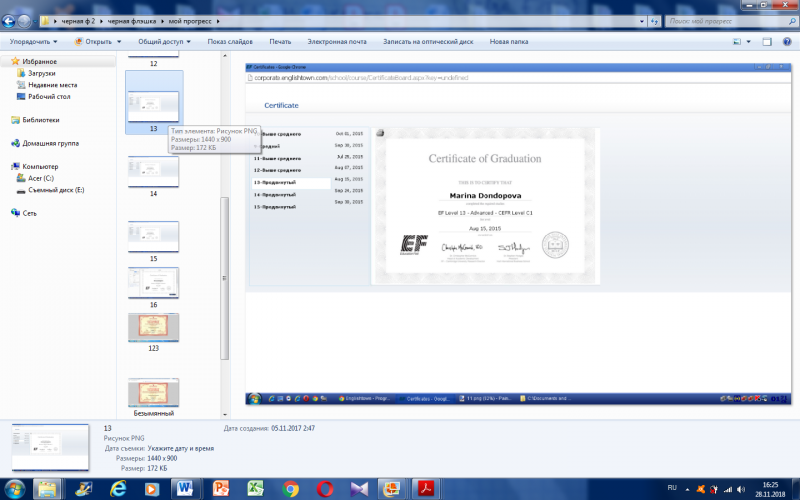The height and width of the screenshot is (500, 800).
Task: Go back with the Back arrow button
Action: pos(8,21)
